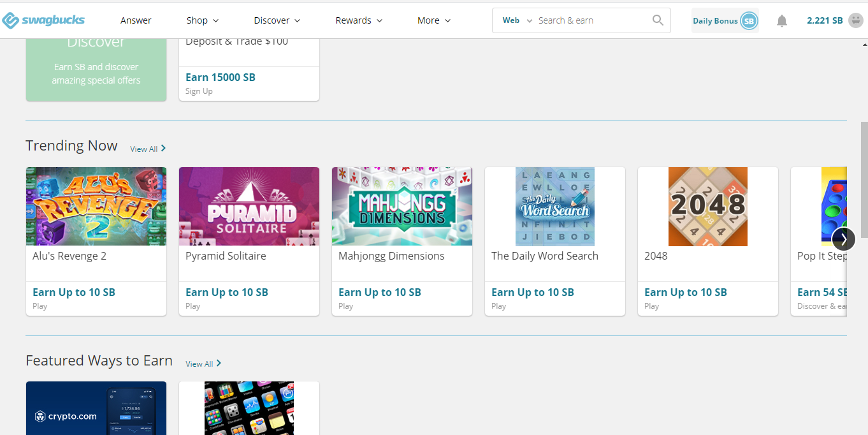Screen dimensions: 868x435
Task: Expand the Rewards dropdown menu
Action: click(x=359, y=20)
